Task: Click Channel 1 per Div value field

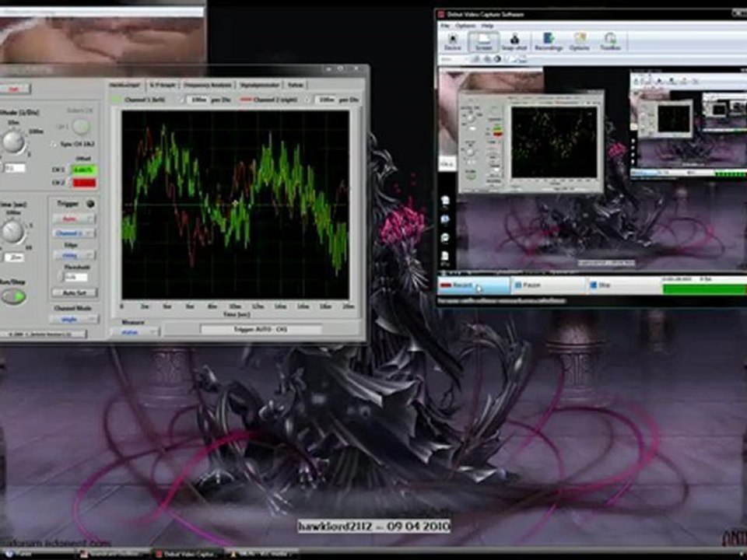Action: pos(197,100)
